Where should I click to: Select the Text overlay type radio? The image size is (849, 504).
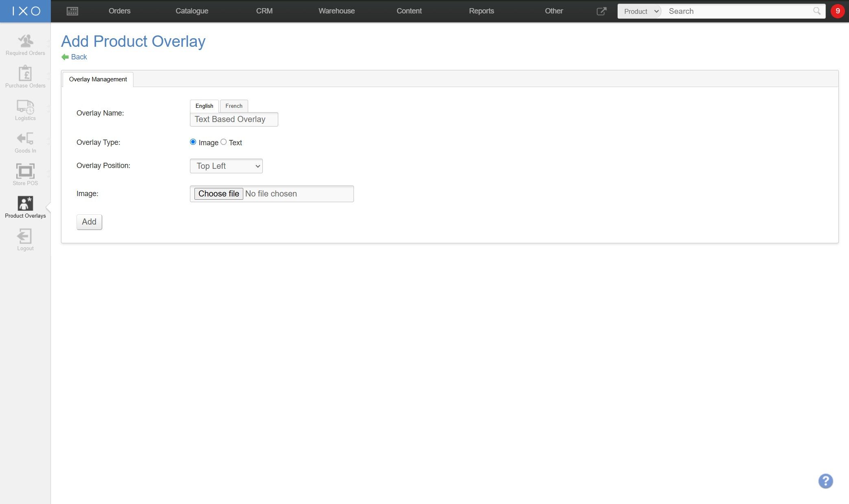pos(223,142)
